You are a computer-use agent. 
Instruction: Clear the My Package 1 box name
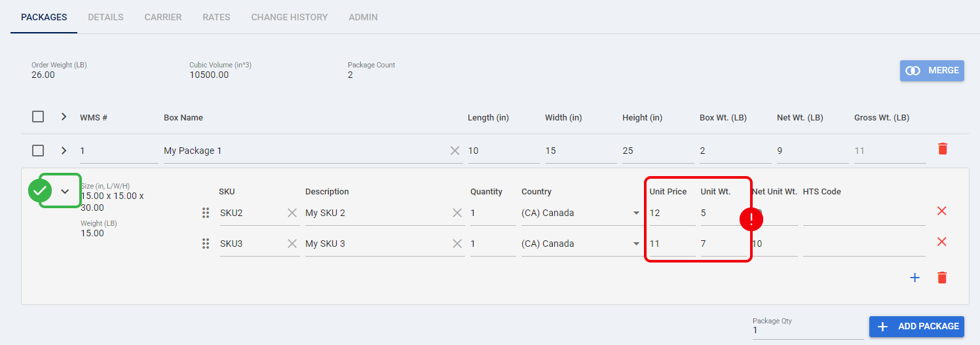[455, 151]
